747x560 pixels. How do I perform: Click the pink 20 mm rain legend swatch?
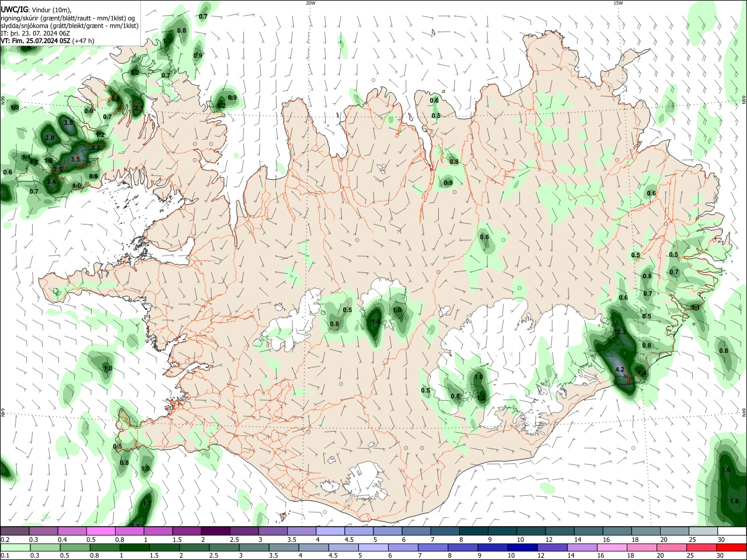[672, 548]
